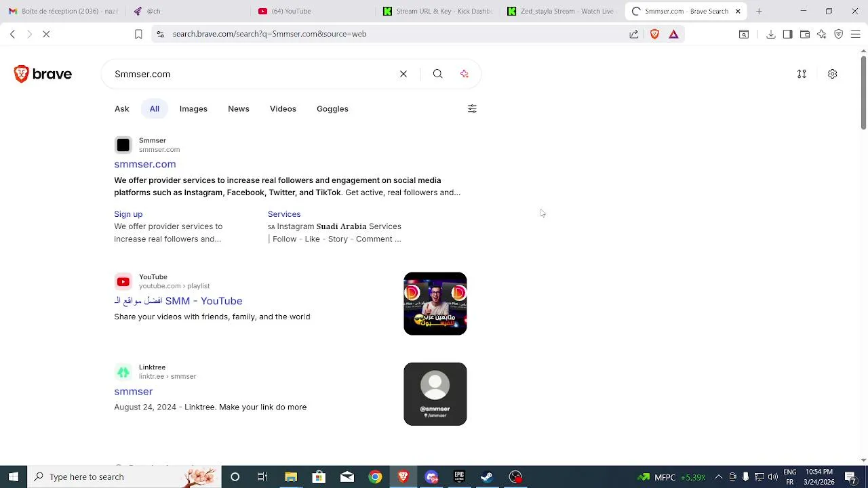This screenshot has height=488, width=868.
Task: Open Brave Rewards triangle icon
Action: click(673, 34)
